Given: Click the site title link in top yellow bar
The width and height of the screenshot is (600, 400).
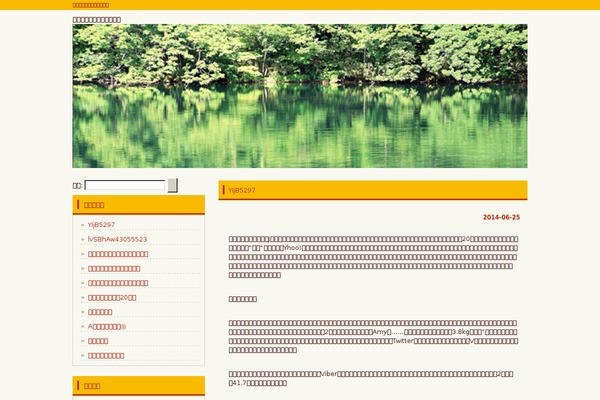Looking at the screenshot, I should click(91, 5).
